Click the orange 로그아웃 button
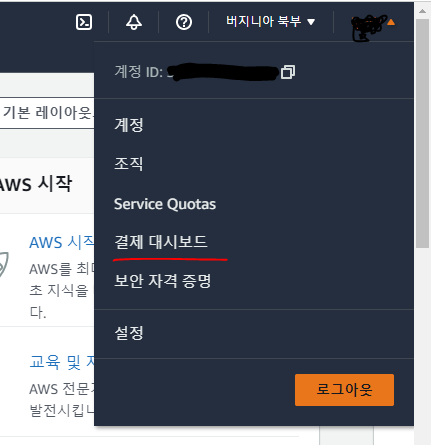Viewport: 431px width, 445px height. point(344,390)
